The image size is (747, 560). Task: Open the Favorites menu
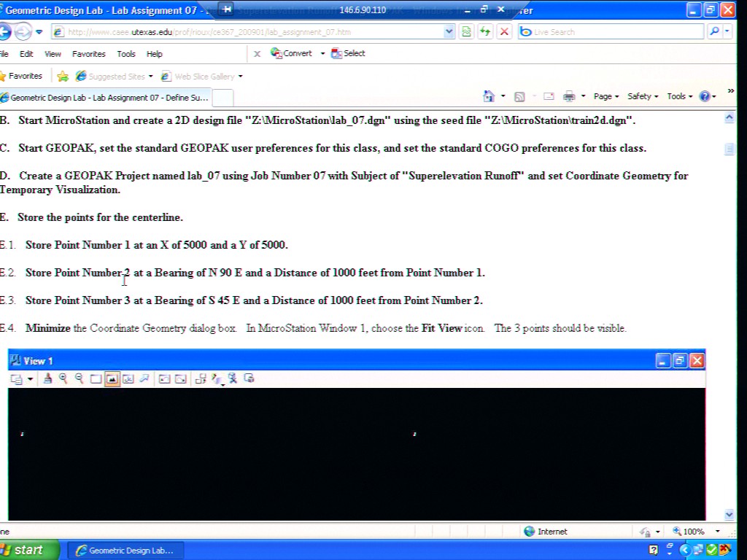pos(88,54)
